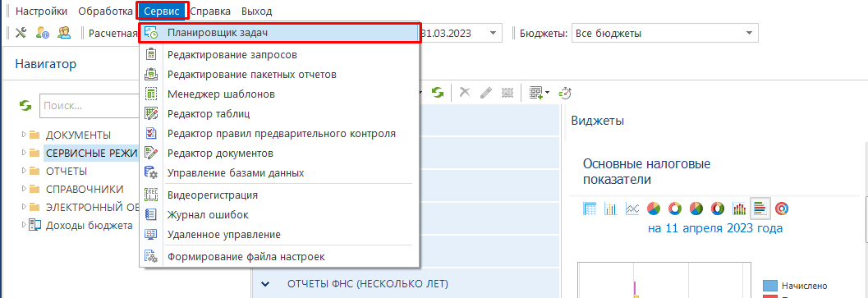Viewport: 868px width, 298px height.
Task: Open Журнал ошибок
Action: (x=280, y=214)
